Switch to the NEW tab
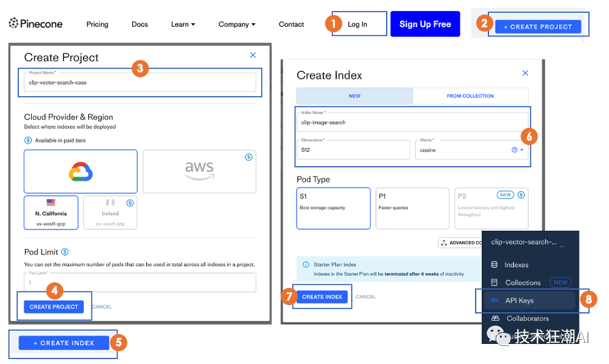 [x=354, y=96]
